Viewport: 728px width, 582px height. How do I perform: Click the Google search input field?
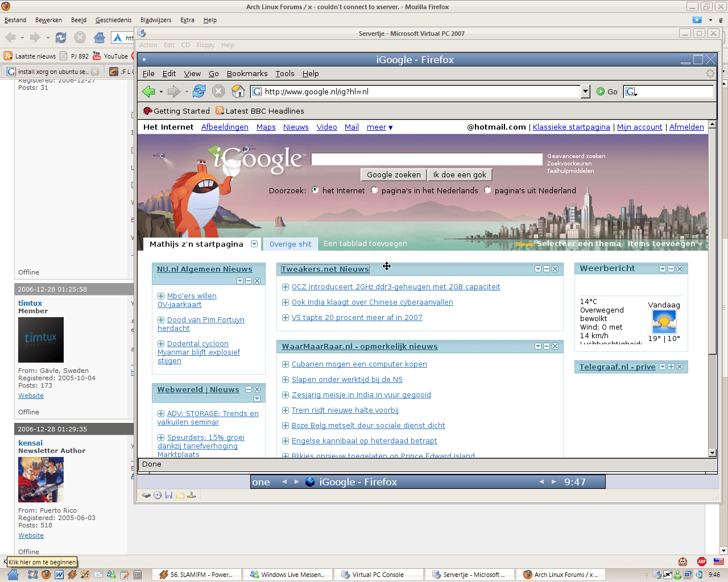coord(427,160)
